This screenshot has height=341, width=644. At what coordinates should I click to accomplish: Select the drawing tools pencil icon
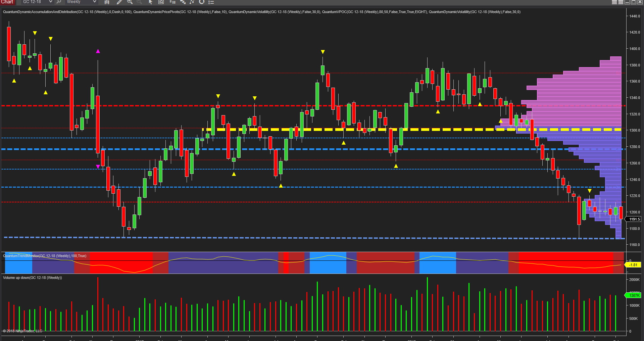(119, 2)
